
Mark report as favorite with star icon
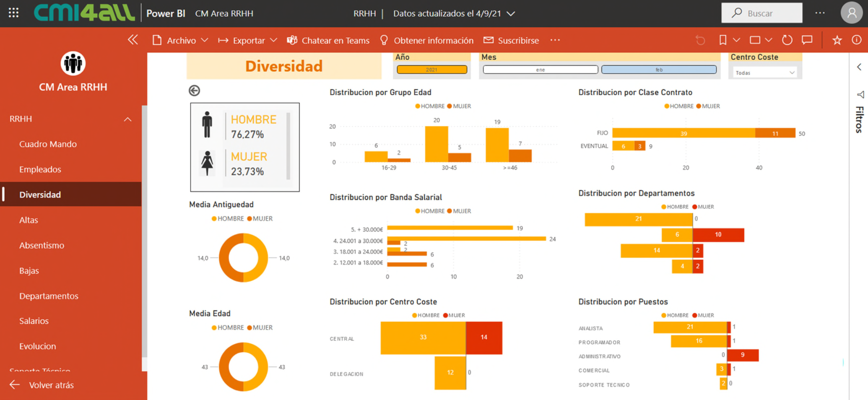point(837,40)
